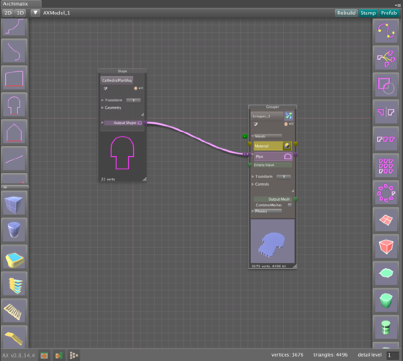Click orange-green icon in bottom status bar
Screen dimensions: 403x361
point(59,356)
